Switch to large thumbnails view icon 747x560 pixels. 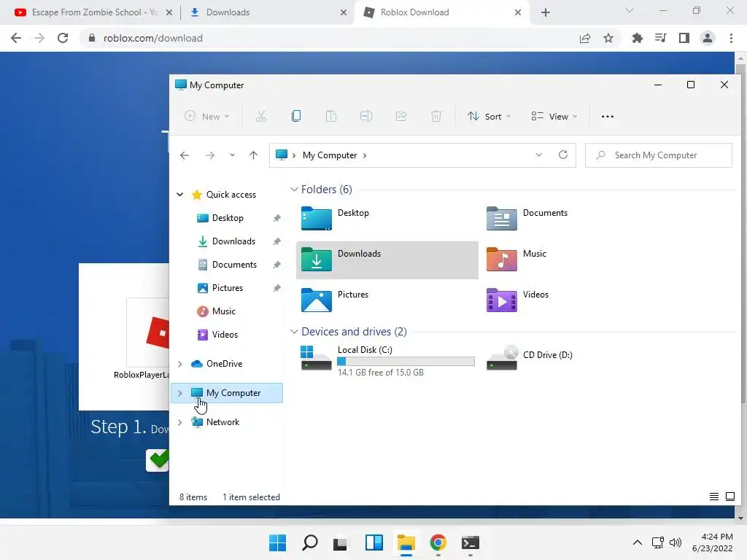tap(729, 497)
